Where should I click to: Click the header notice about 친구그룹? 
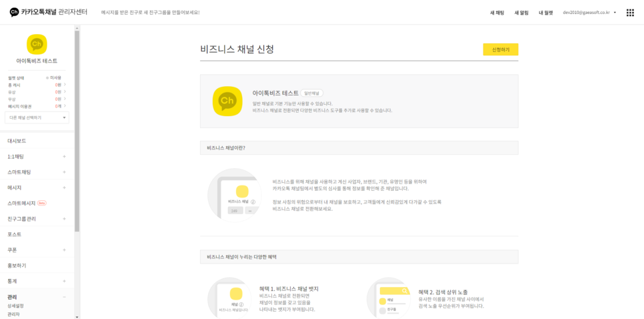click(x=150, y=13)
